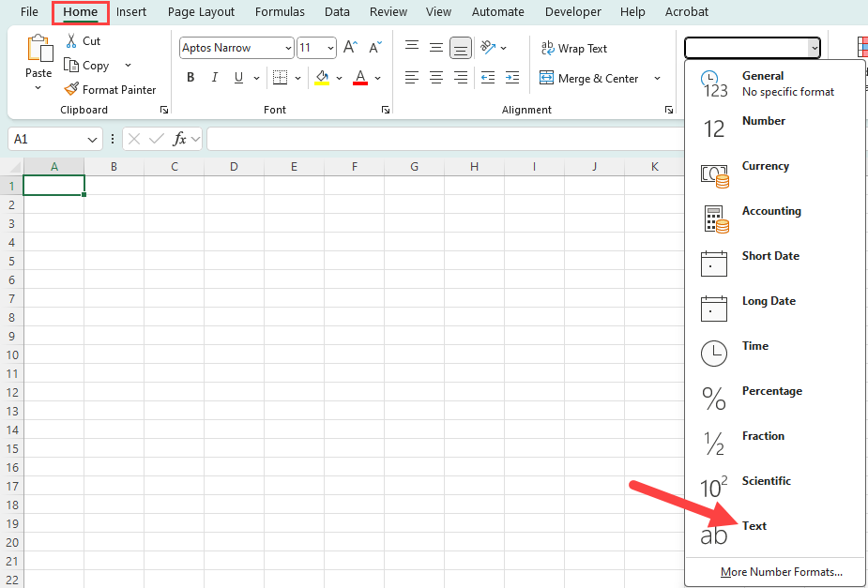Center-align the cell contents

click(x=435, y=78)
